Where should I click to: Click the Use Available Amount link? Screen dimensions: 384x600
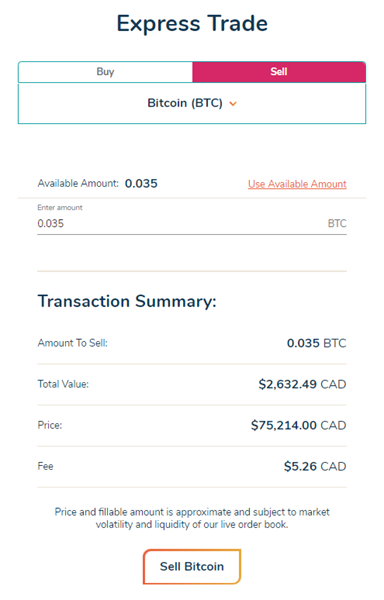coord(297,184)
